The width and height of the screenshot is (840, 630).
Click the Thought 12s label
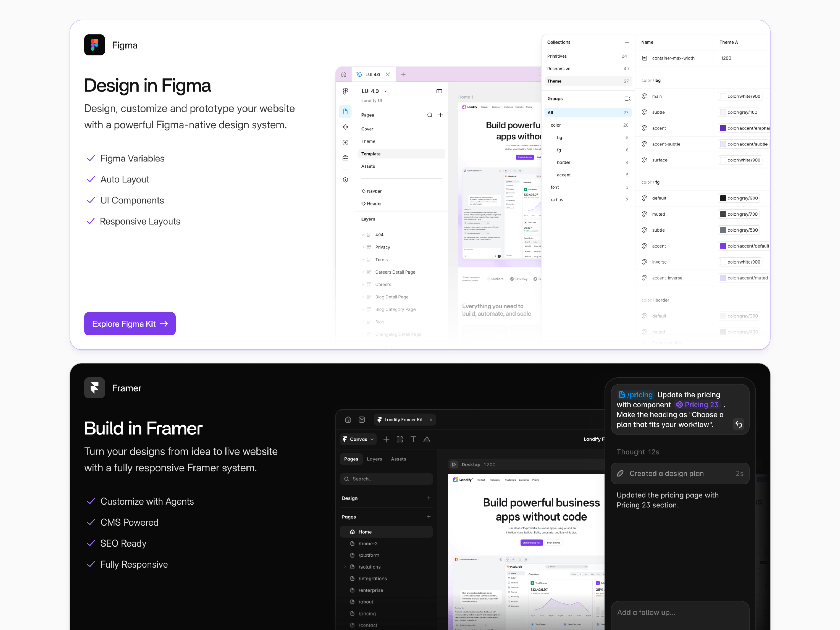[638, 452]
